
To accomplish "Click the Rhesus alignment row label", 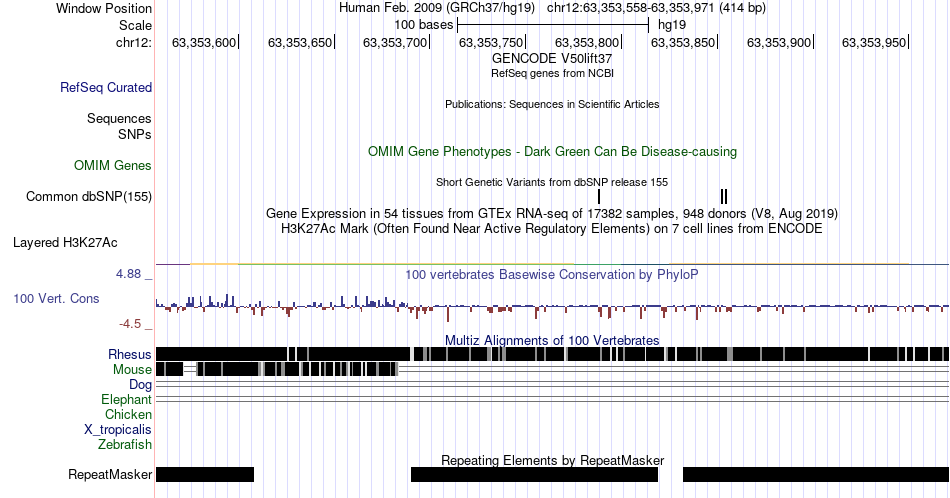I will coord(130,354).
